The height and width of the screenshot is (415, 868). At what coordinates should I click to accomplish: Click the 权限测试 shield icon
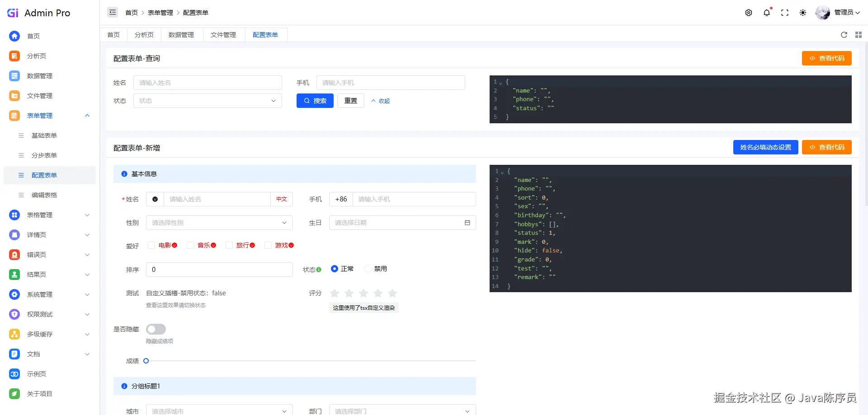pos(14,314)
